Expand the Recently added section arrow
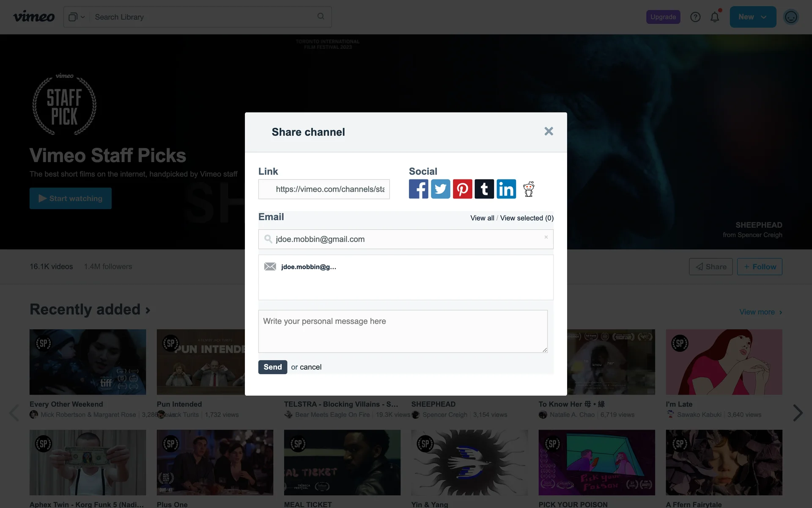 148,310
